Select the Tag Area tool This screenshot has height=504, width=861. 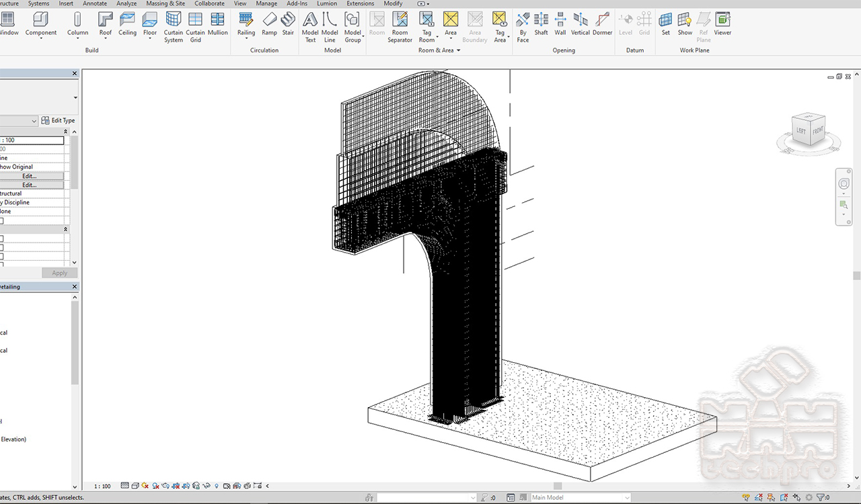500,28
